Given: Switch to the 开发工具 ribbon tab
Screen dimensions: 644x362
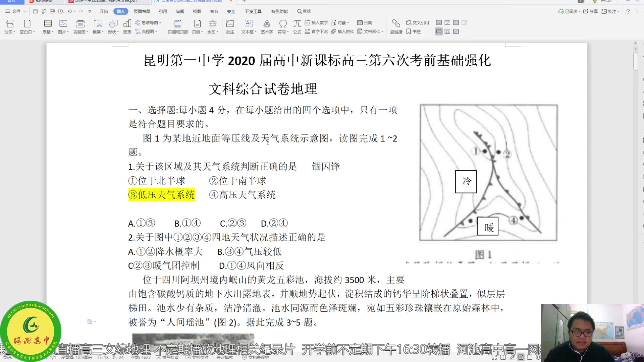Looking at the screenshot, I should (253, 11).
